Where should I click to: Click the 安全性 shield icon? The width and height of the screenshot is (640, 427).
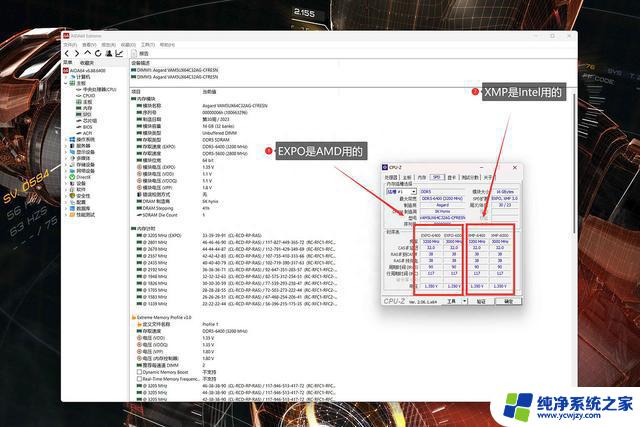pos(72,196)
